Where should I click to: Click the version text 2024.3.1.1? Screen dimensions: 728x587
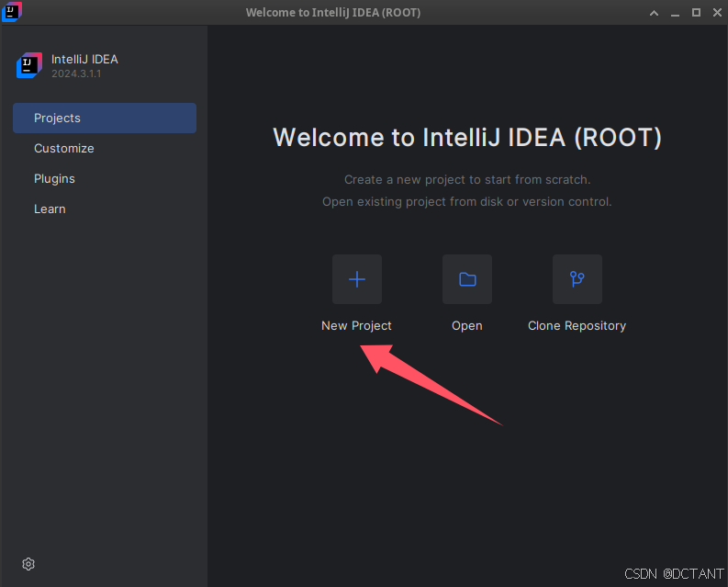76,73
